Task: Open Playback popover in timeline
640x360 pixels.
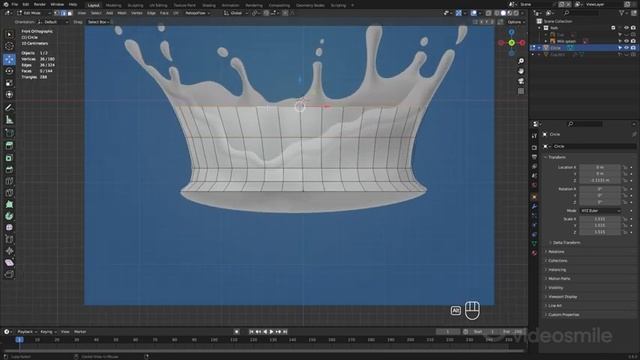Action: click(27, 332)
